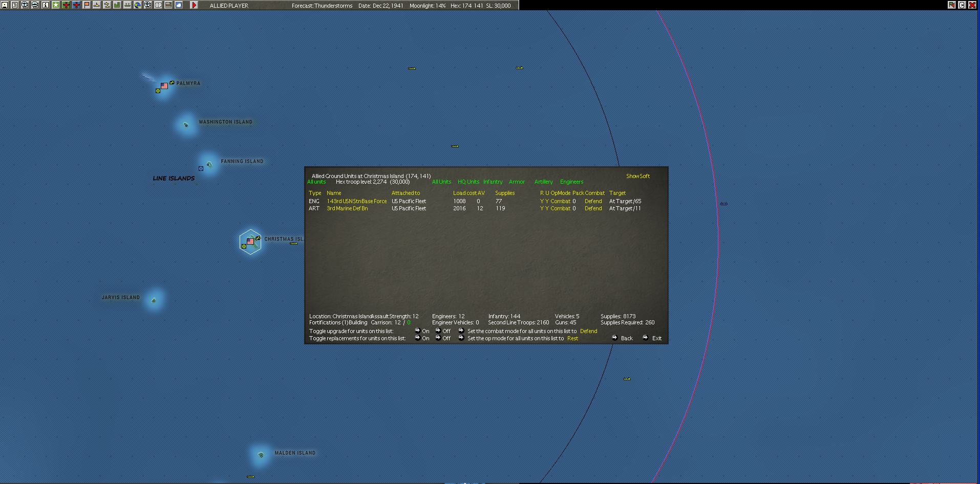
Task: Click the orange flag toolbar icon
Action: [87, 5]
